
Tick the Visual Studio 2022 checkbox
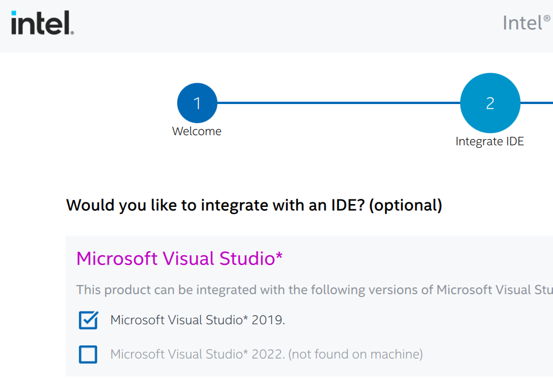(x=88, y=355)
